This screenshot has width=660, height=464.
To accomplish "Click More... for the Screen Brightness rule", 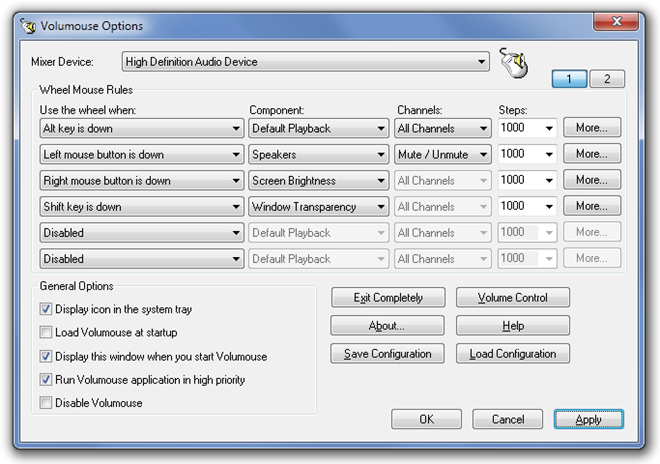I will point(592,180).
